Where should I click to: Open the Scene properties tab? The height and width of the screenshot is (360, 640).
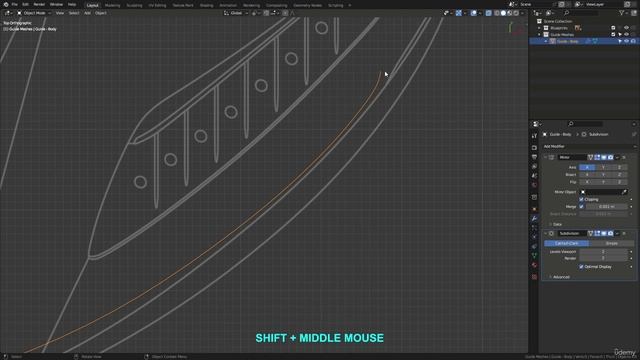[534, 176]
